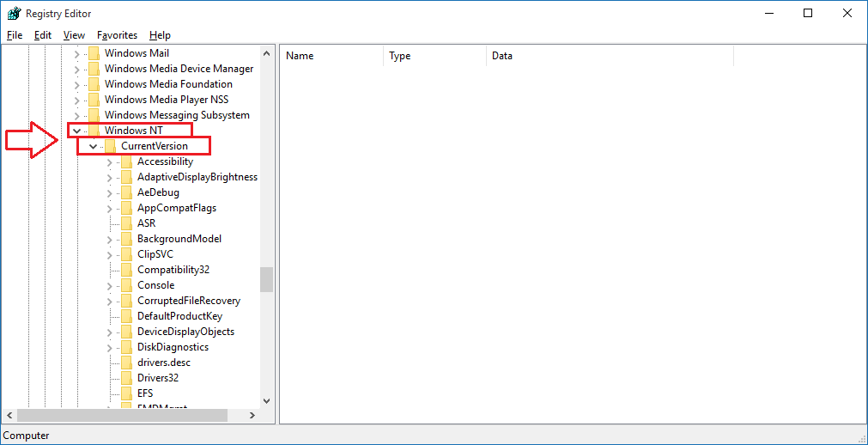868x445 pixels.
Task: Click the Windows NT folder icon
Action: (94, 131)
